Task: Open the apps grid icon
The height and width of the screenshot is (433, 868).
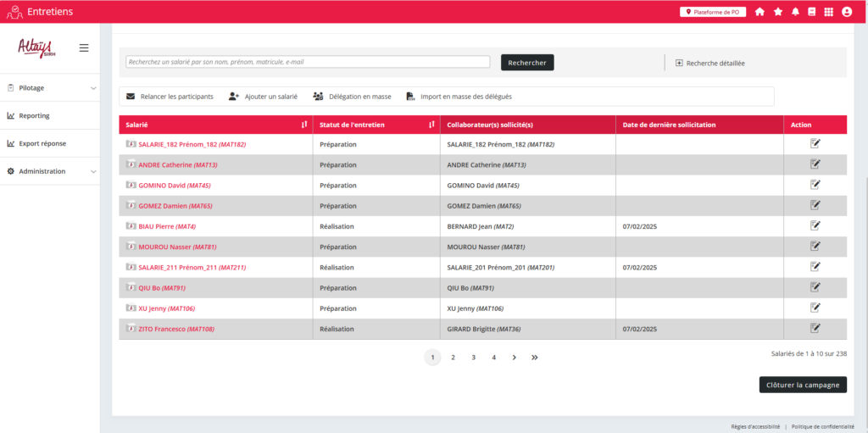Action: [828, 12]
